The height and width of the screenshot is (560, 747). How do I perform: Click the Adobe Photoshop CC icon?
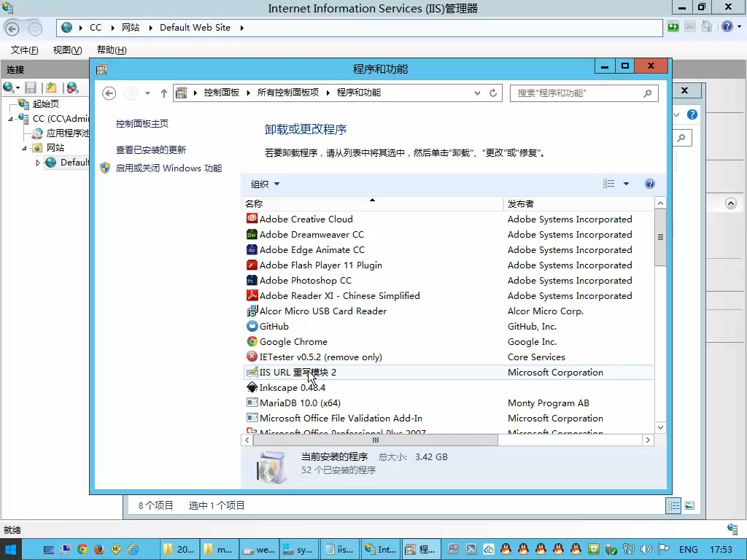pos(252,280)
